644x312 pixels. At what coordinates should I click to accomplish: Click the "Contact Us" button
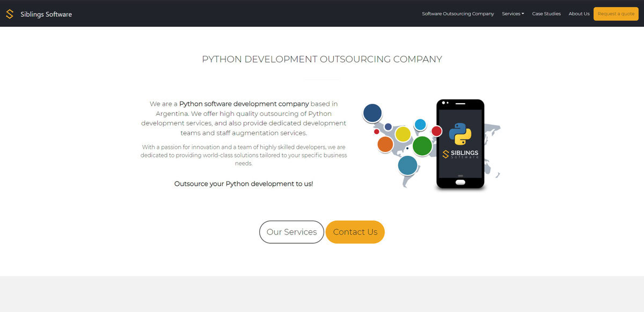point(355,232)
